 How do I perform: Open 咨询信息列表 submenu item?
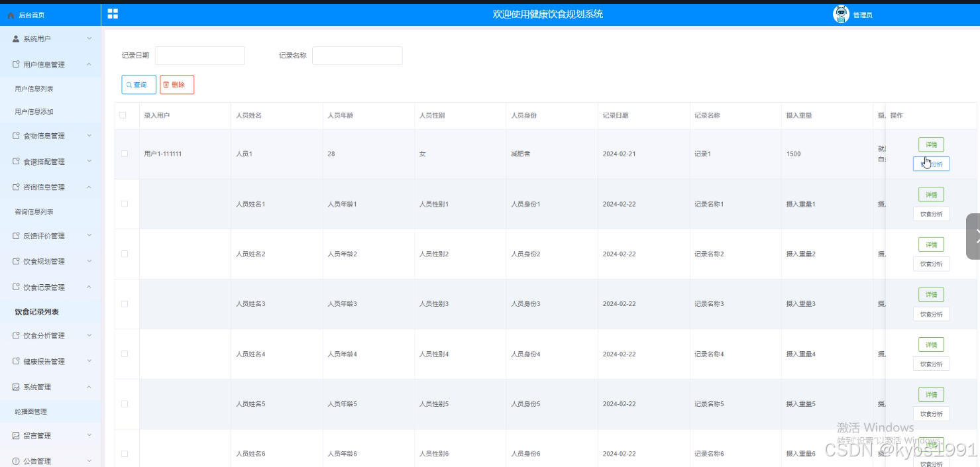coord(50,212)
